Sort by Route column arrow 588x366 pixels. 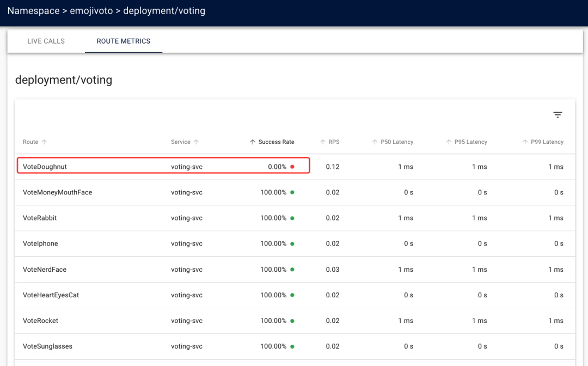[44, 142]
